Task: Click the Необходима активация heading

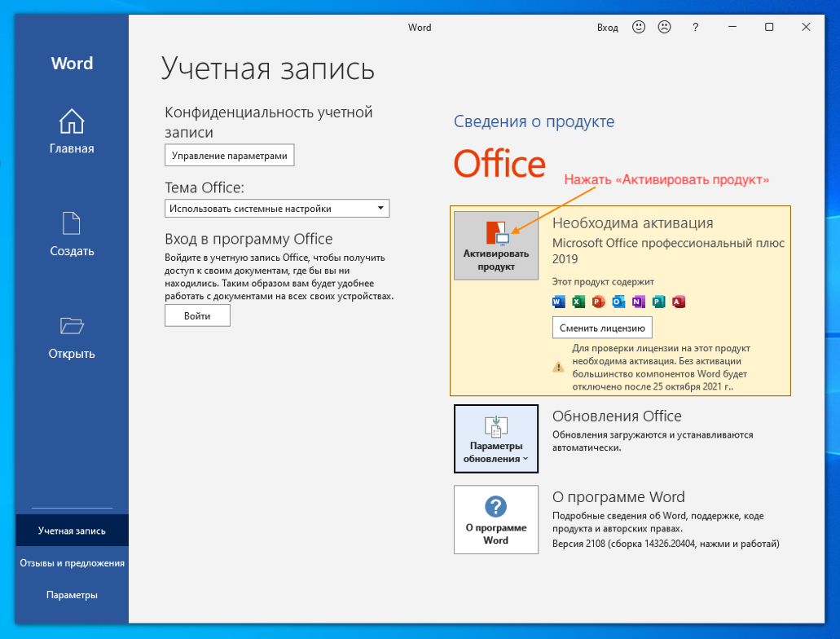Action: pos(633,223)
